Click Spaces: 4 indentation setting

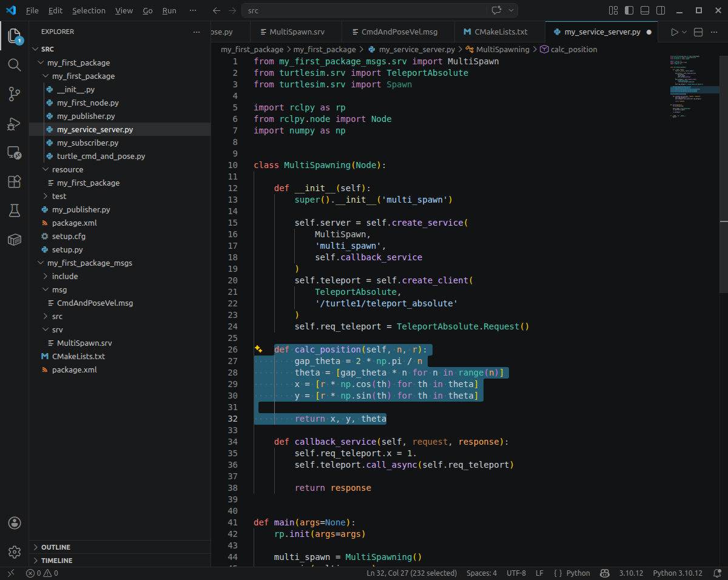tap(482, 573)
